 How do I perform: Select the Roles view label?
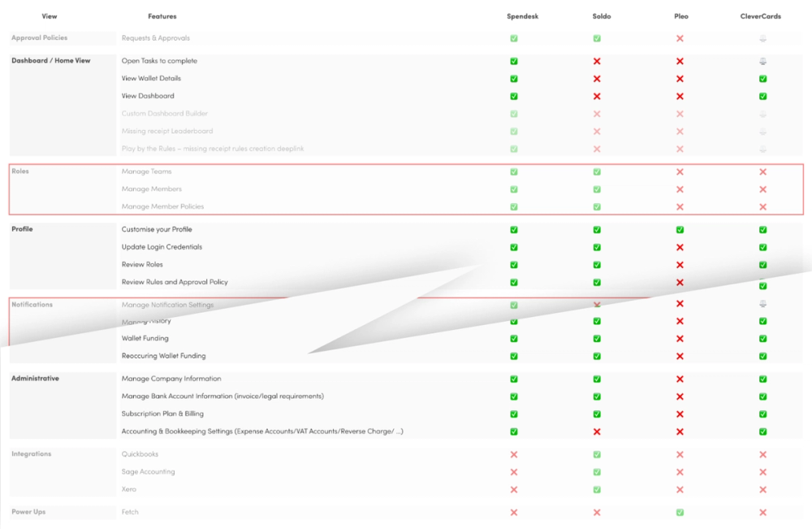point(20,171)
